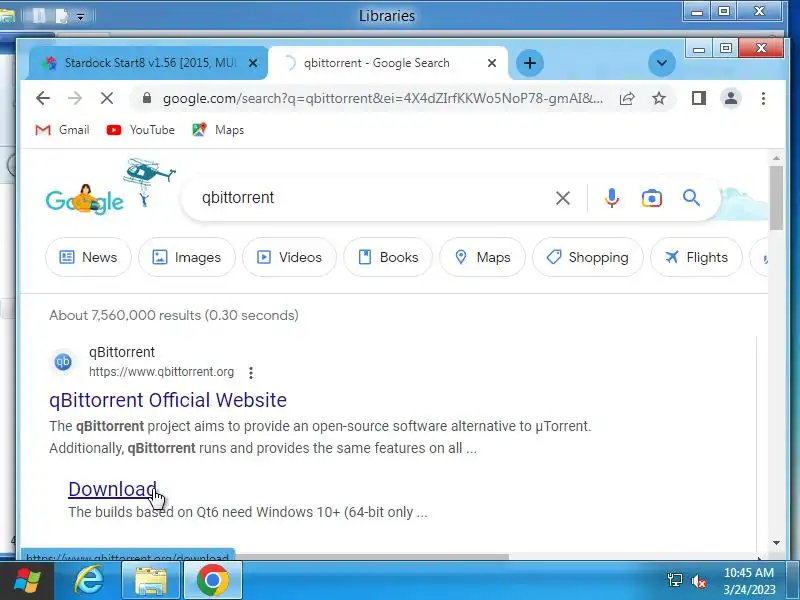Screen dimensions: 800x600
Task: Filter results by Books
Action: click(388, 257)
